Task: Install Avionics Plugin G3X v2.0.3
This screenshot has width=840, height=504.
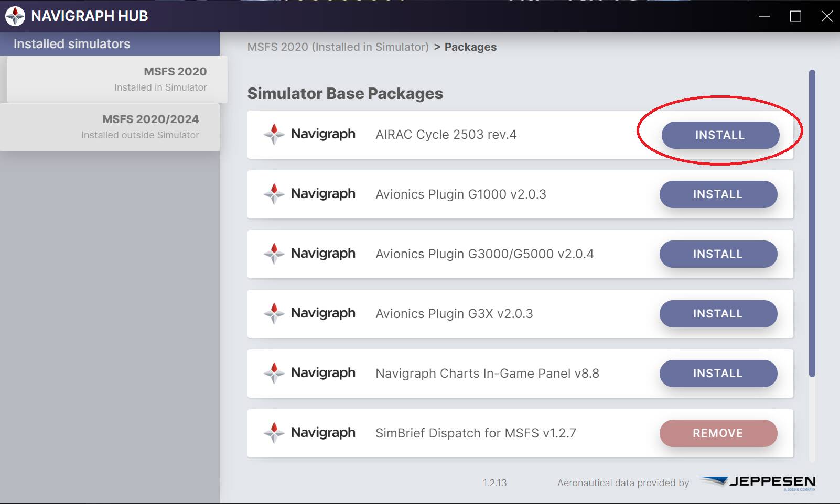Action: [x=718, y=314]
